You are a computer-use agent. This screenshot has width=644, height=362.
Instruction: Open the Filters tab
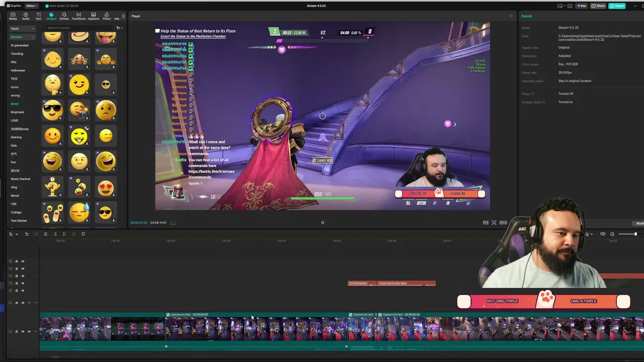pos(107,16)
